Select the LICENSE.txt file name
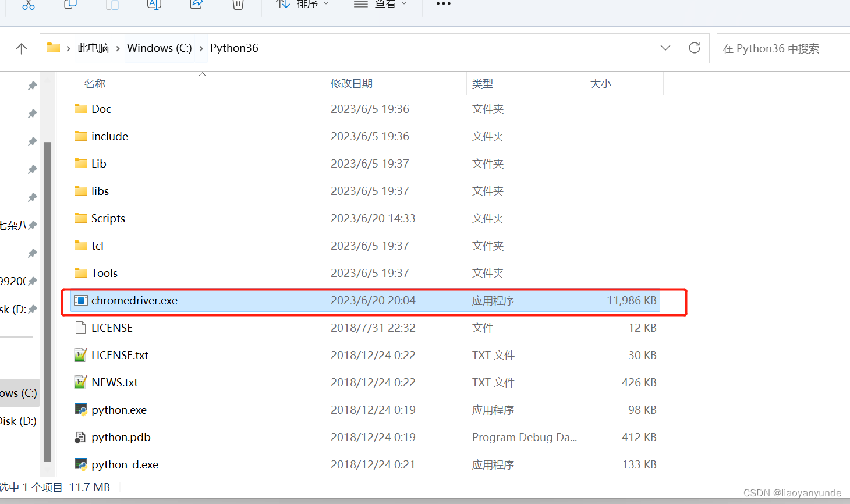 tap(120, 355)
